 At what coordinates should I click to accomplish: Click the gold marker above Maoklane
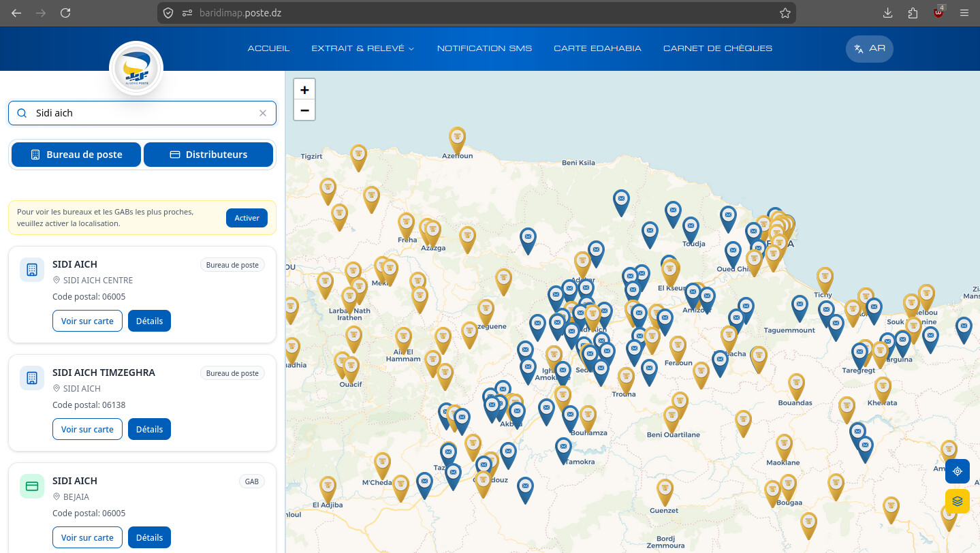784,447
